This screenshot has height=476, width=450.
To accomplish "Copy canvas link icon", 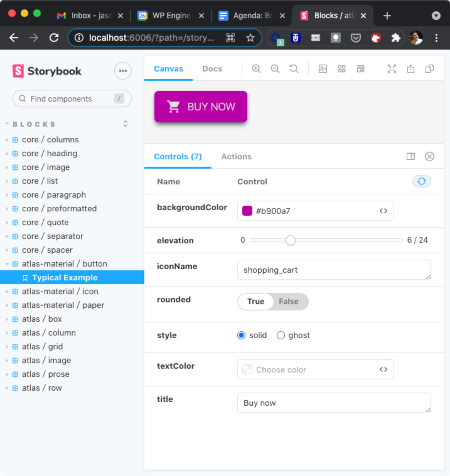I will tap(429, 69).
